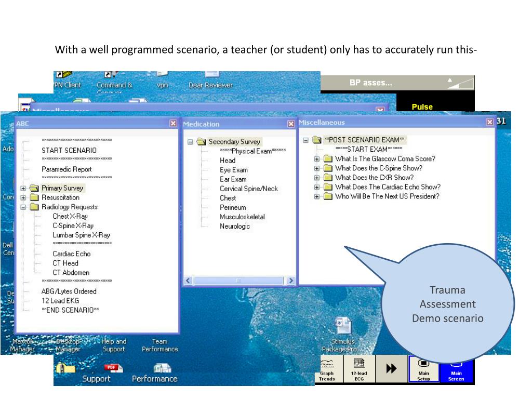
Task: Close the Medication window
Action: pyautogui.click(x=291, y=124)
